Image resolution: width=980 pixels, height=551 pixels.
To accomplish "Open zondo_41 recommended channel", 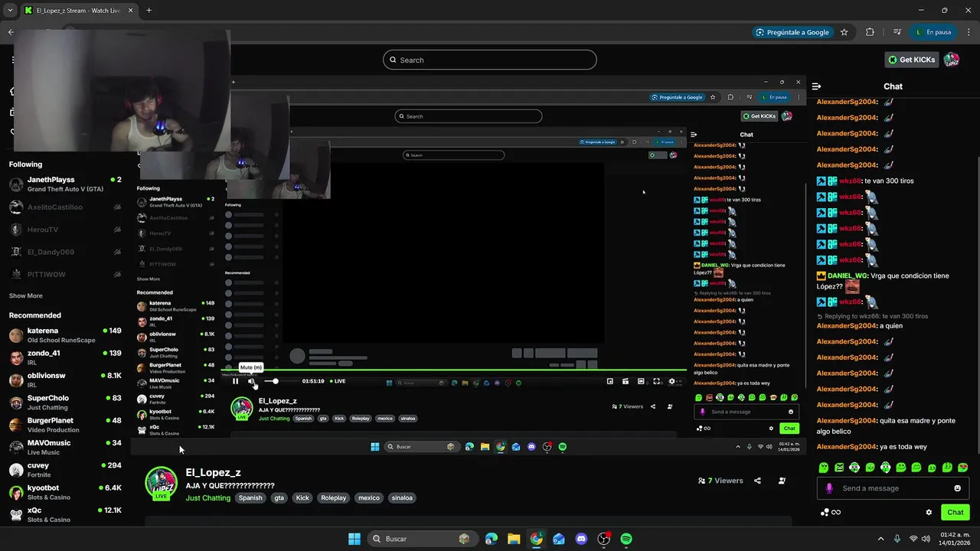I will 65,357.
